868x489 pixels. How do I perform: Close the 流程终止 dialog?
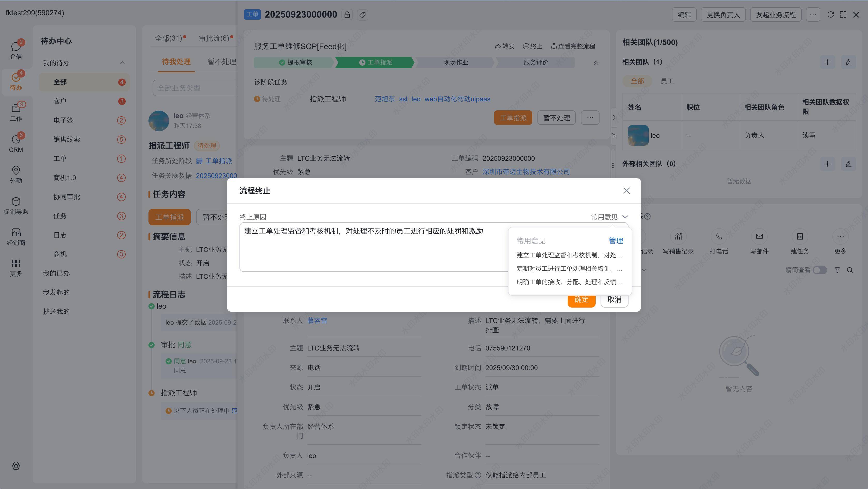coord(626,191)
